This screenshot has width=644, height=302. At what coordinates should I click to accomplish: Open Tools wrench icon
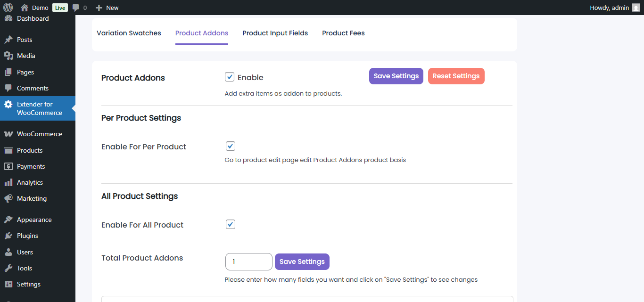8,268
